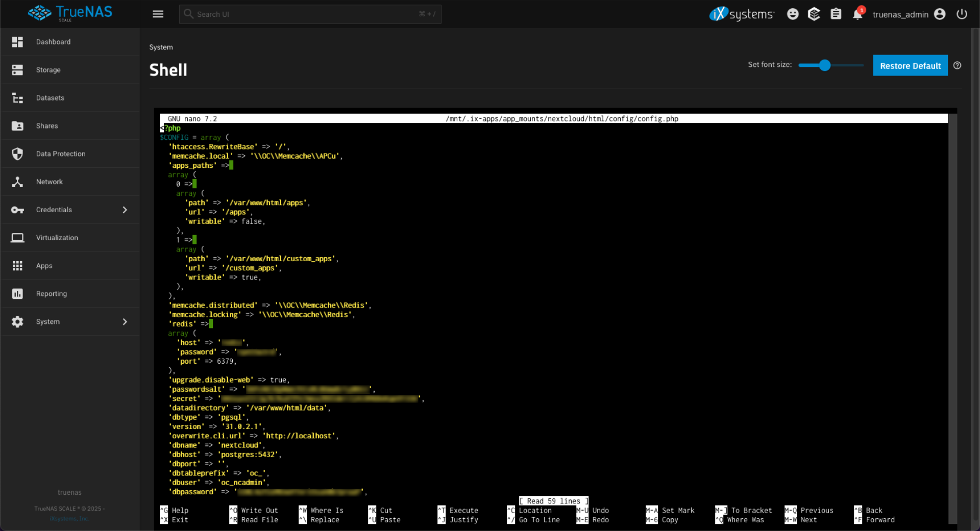Click the '$CONFIG = array (' line

pyautogui.click(x=194, y=138)
